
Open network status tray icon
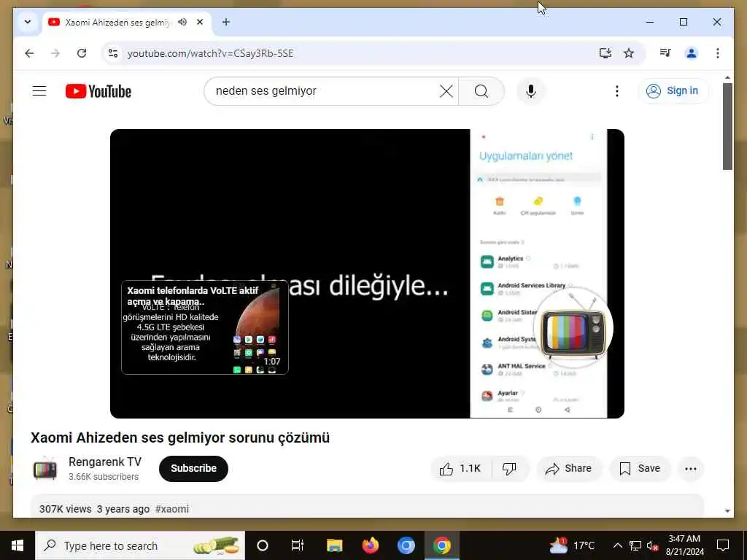tap(635, 545)
